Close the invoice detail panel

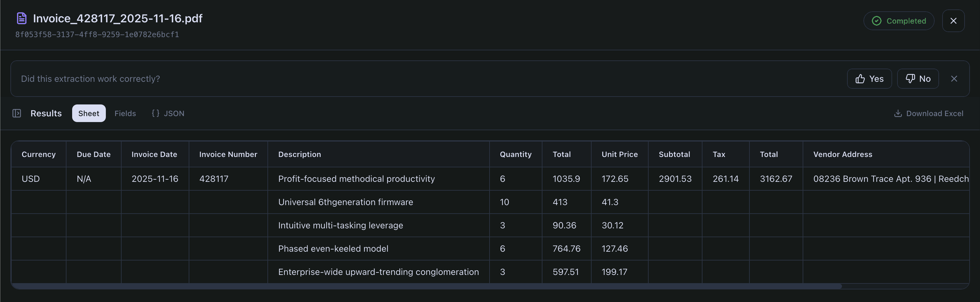(x=953, y=21)
